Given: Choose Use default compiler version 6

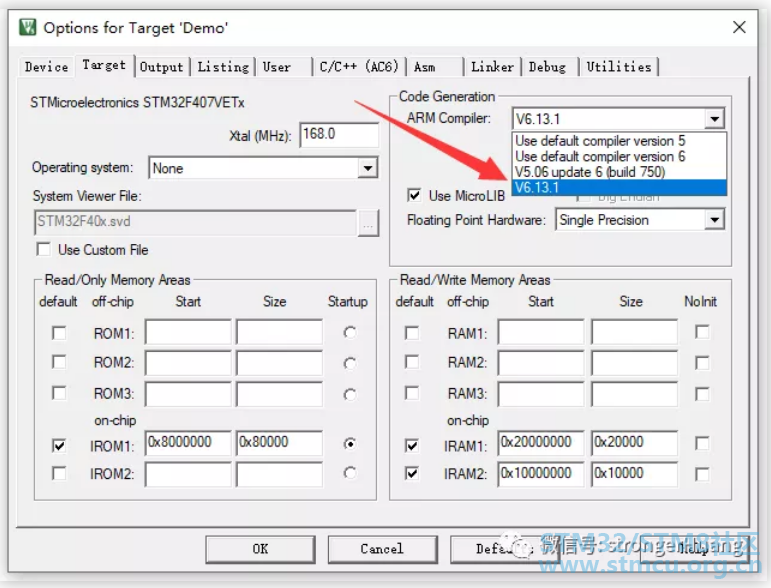Looking at the screenshot, I should [619, 156].
